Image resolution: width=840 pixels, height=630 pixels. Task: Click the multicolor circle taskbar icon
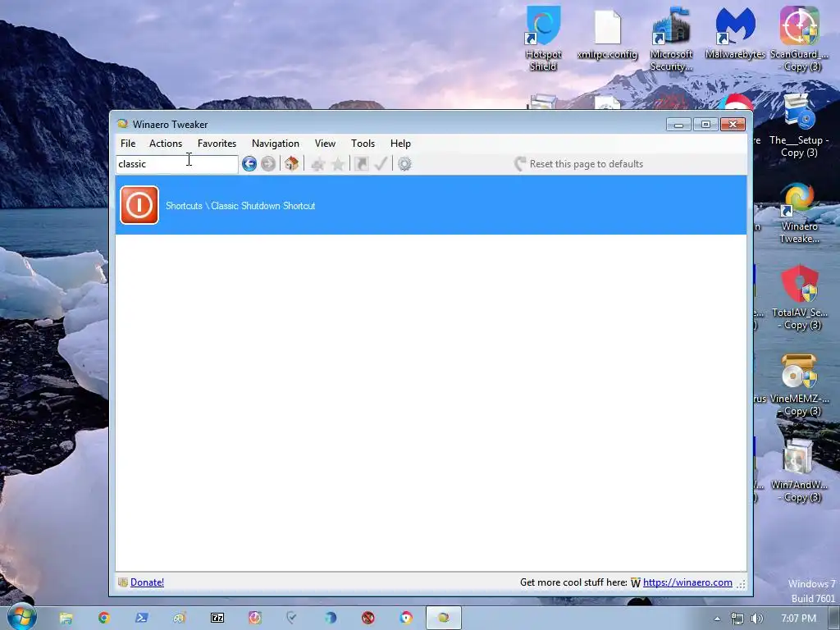[406, 619]
